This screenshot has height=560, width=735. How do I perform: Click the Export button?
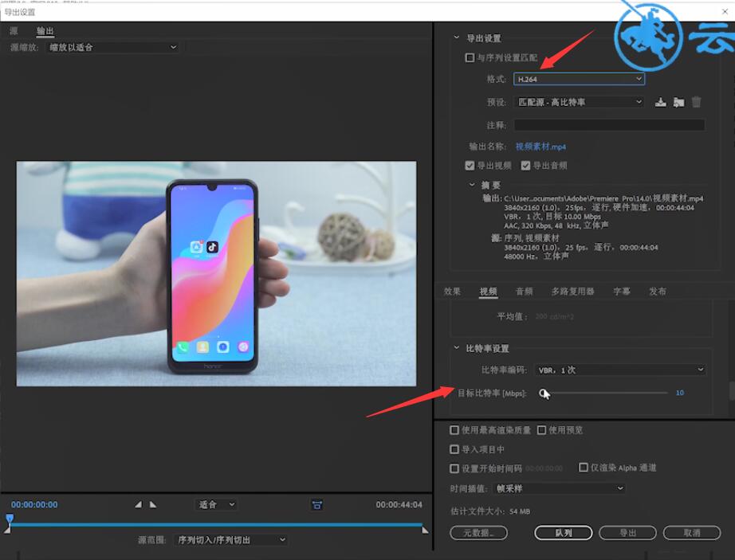coord(627,532)
